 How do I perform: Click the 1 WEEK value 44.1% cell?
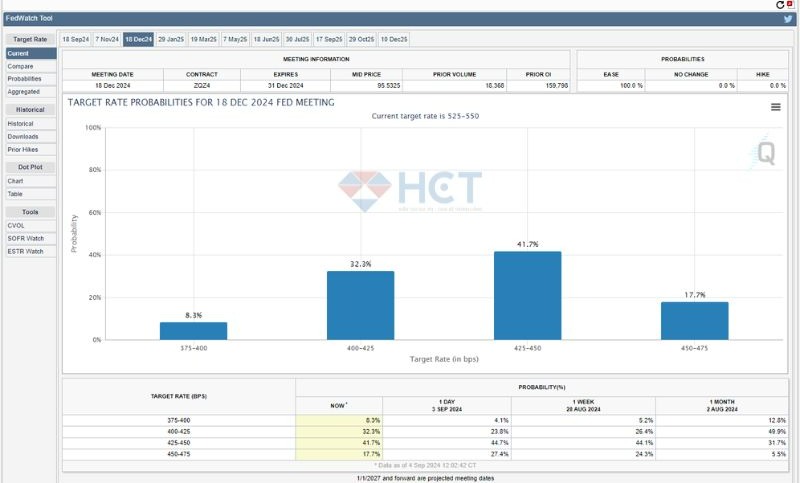click(x=583, y=443)
